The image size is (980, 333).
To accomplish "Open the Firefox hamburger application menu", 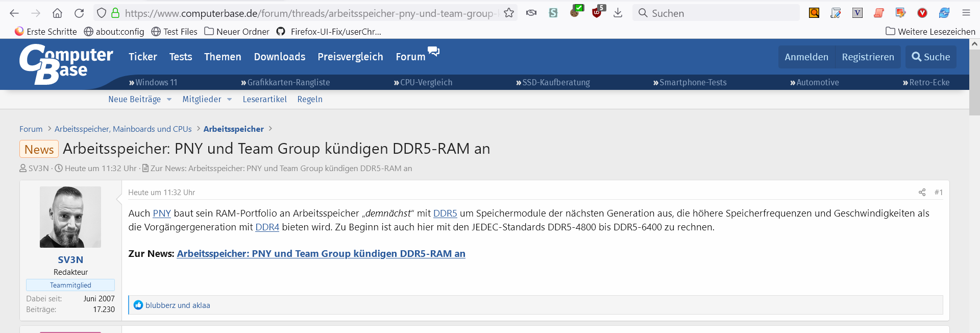I will pyautogui.click(x=966, y=13).
